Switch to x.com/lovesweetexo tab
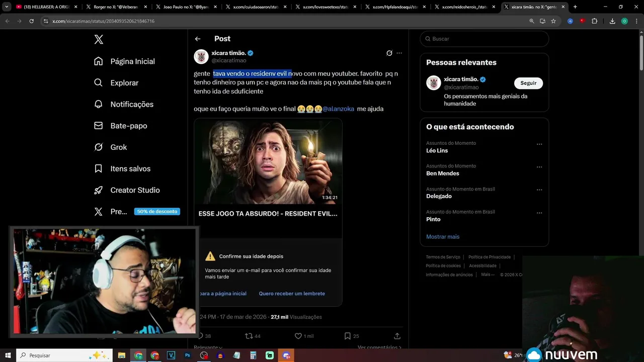This screenshot has width=644, height=362. point(325,7)
